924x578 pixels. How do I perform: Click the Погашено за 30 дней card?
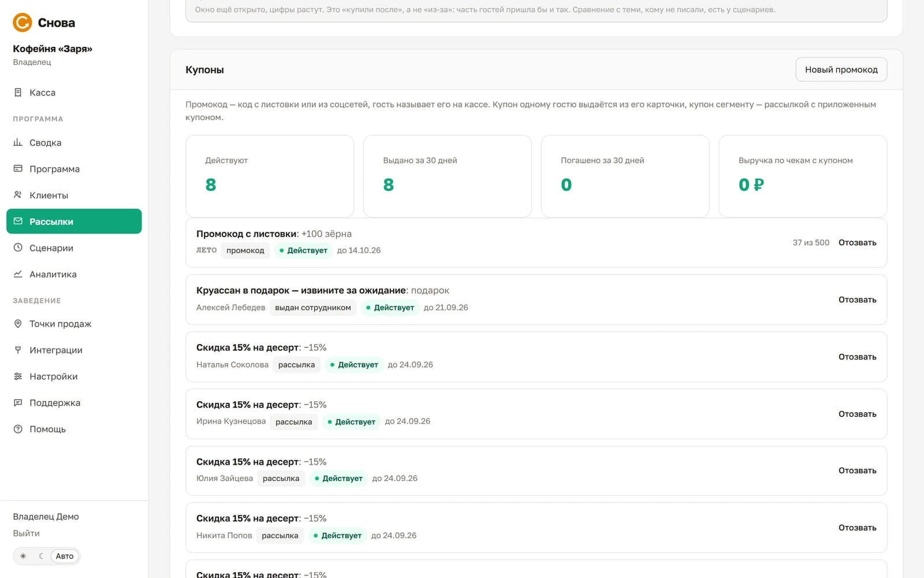625,176
